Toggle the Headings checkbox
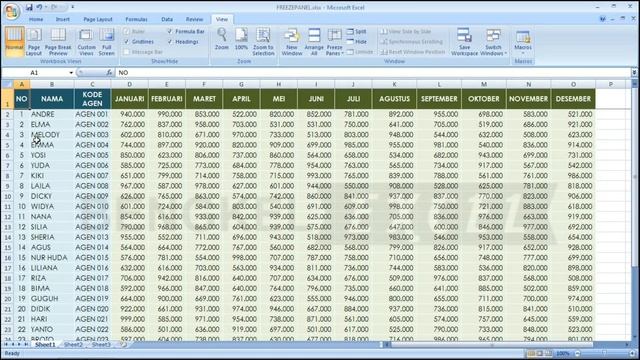Image resolution: width=640 pixels, height=360 pixels. coord(170,42)
